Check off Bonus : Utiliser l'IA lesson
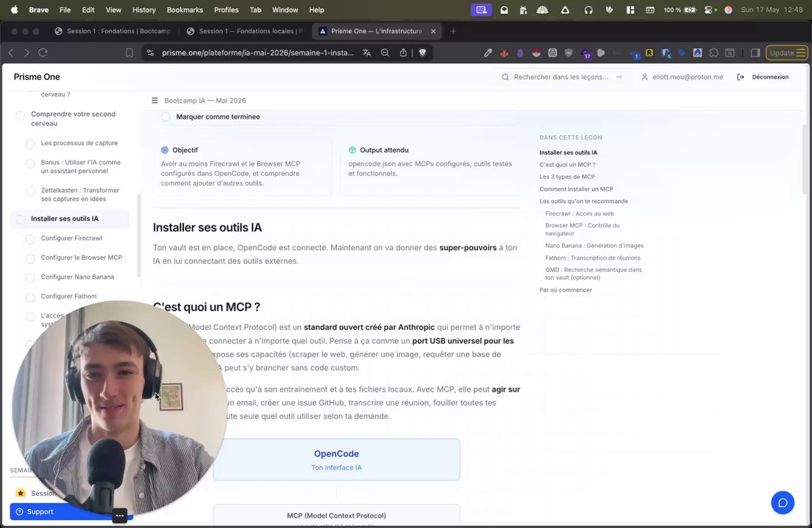 point(30,164)
